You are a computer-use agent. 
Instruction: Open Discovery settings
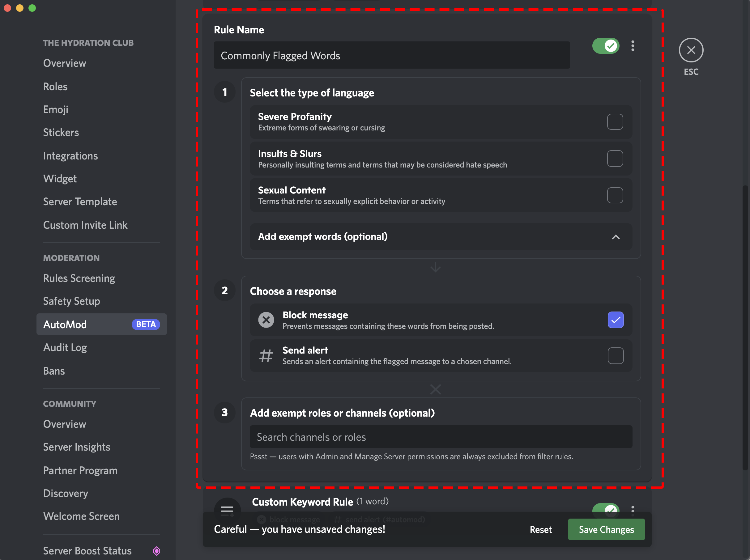66,493
